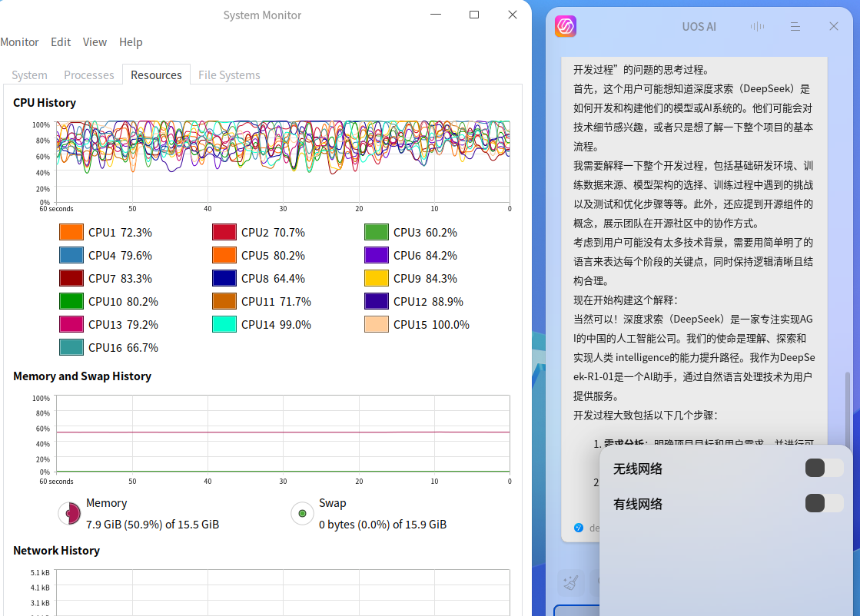Click the "Network History" heading
860x616 pixels.
point(57,550)
